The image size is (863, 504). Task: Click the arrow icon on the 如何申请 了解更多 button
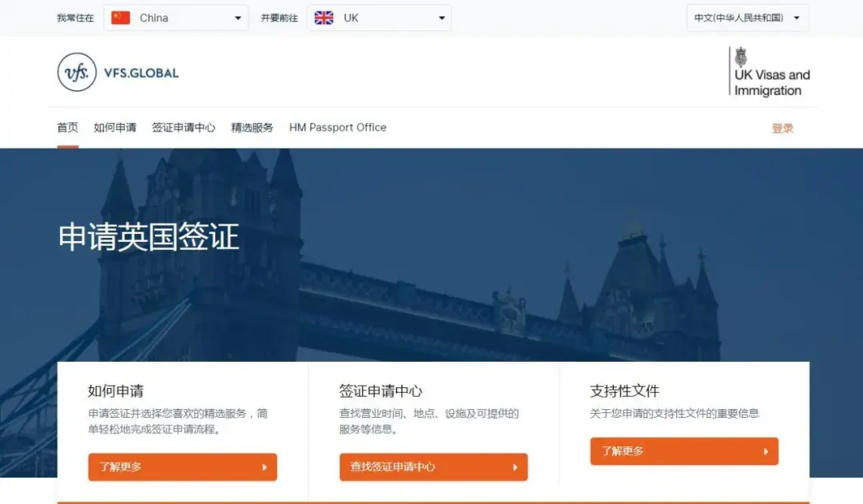point(266,467)
